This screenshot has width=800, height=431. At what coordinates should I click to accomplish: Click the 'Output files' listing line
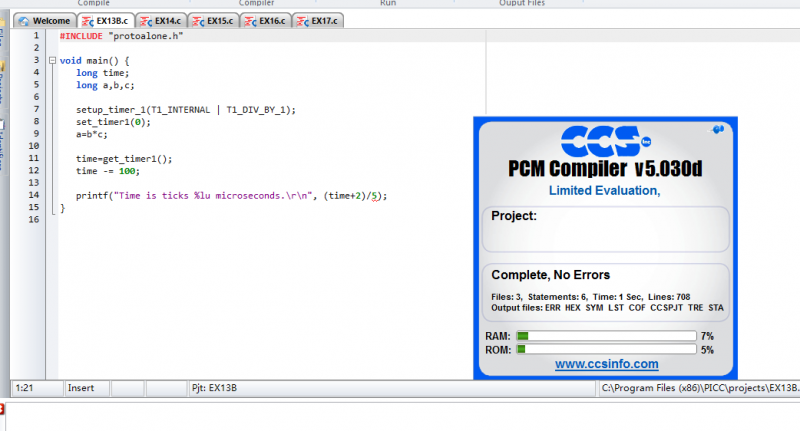point(607,308)
